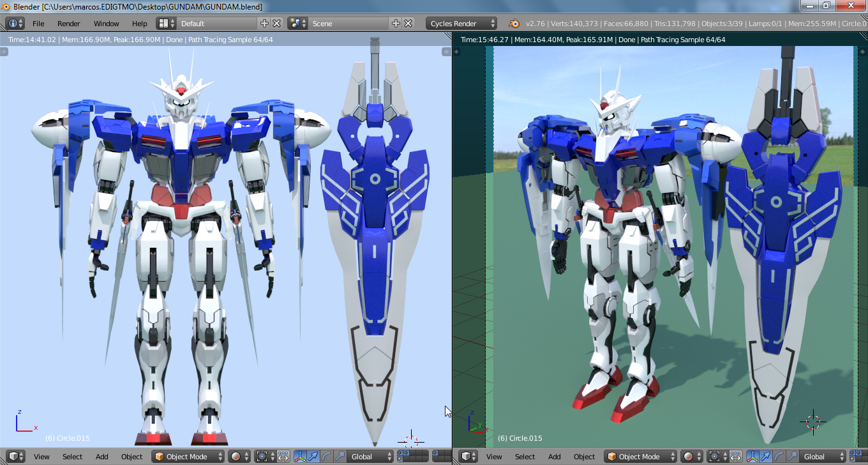This screenshot has height=465, width=868.
Task: Open the left viewport Global orientation dropdown
Action: click(x=370, y=457)
